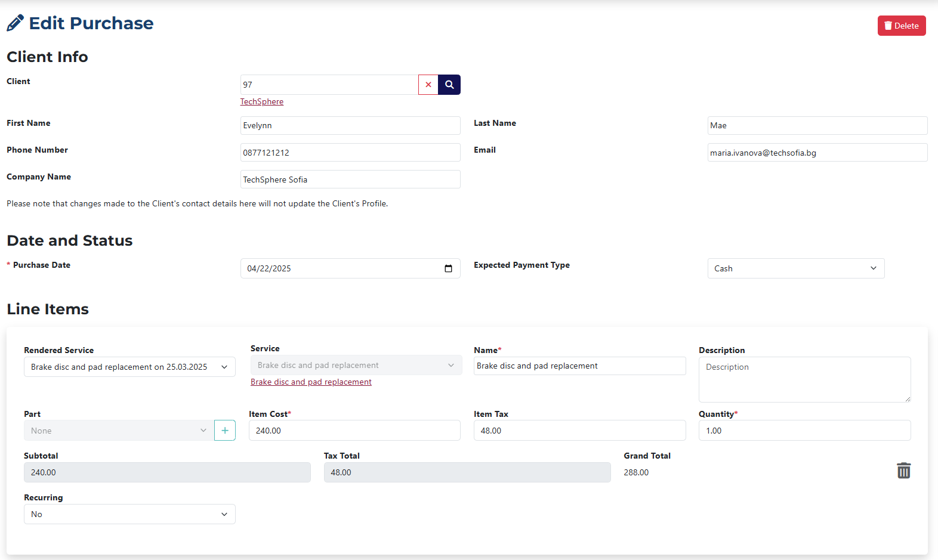The image size is (938, 560).
Task: Click the plus icon to add part
Action: tap(225, 431)
